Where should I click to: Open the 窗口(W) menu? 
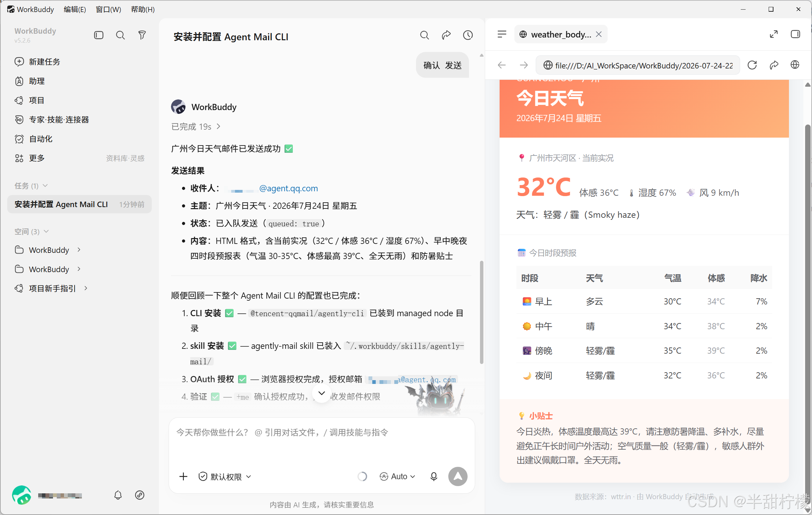(108, 9)
